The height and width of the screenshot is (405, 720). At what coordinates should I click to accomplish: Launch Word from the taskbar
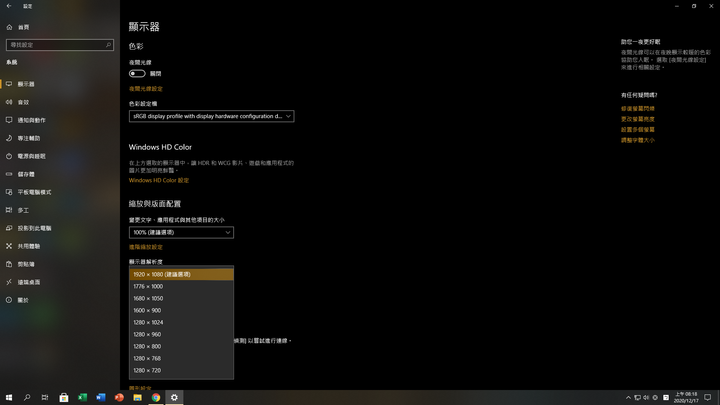[x=101, y=398]
